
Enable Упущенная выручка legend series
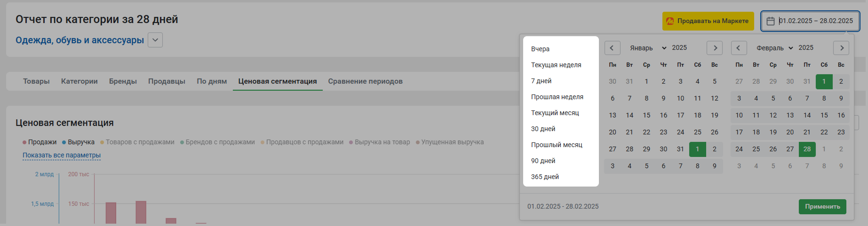coord(450,142)
